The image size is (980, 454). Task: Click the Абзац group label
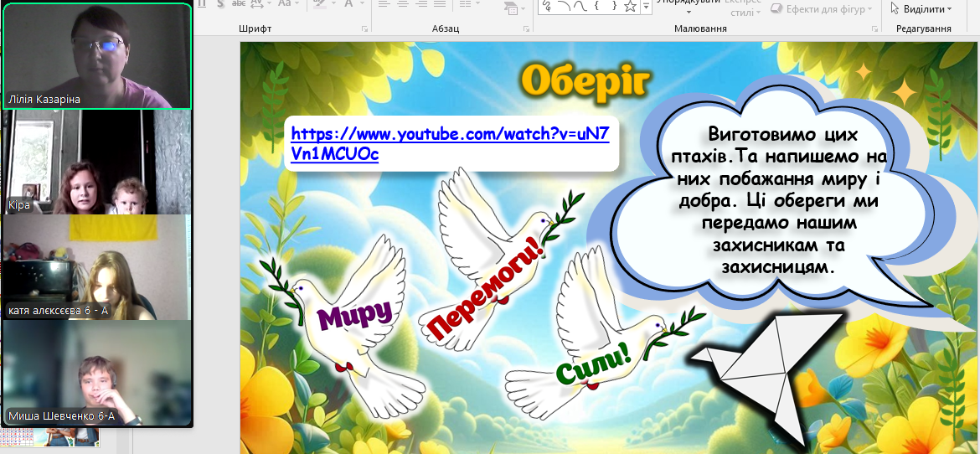pyautogui.click(x=446, y=28)
